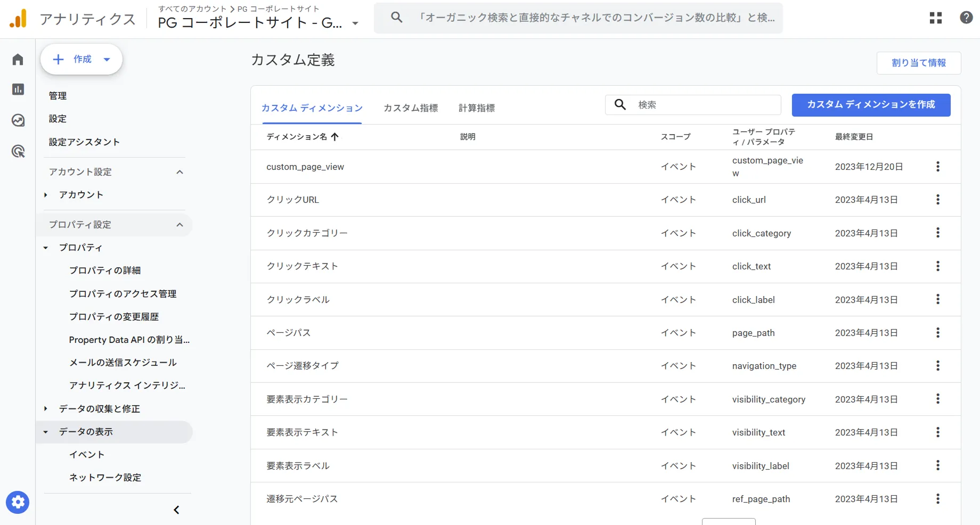The height and width of the screenshot is (525, 980).
Task: Open more options for クリックカテゴリー row
Action: 938,233
